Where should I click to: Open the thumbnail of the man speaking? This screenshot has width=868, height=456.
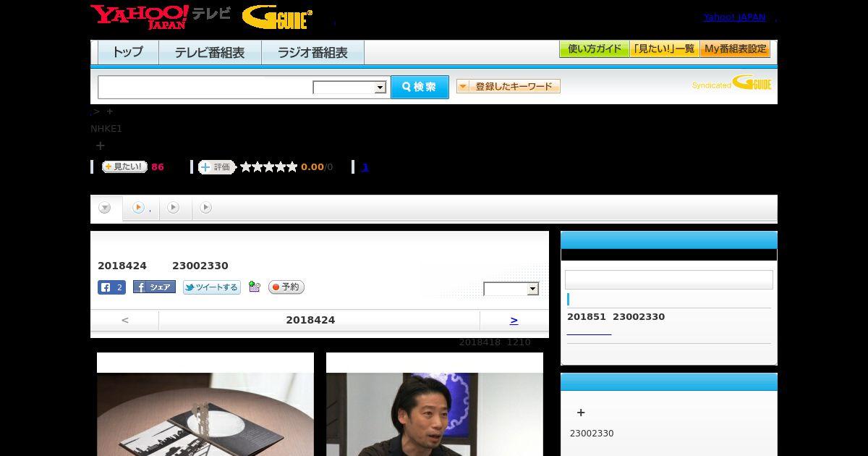coord(435,414)
